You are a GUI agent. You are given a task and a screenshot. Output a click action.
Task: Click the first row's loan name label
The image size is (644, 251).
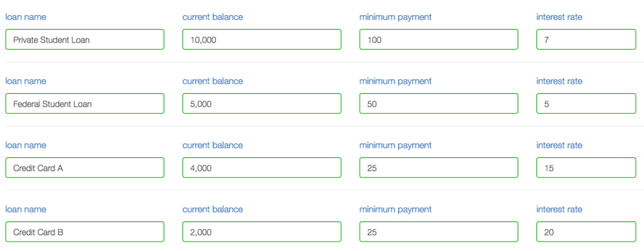(25, 17)
